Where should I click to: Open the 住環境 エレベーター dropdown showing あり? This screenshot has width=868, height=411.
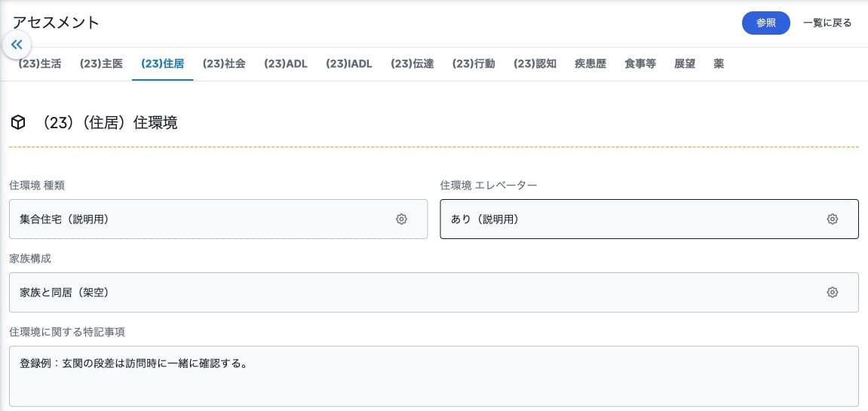point(649,219)
